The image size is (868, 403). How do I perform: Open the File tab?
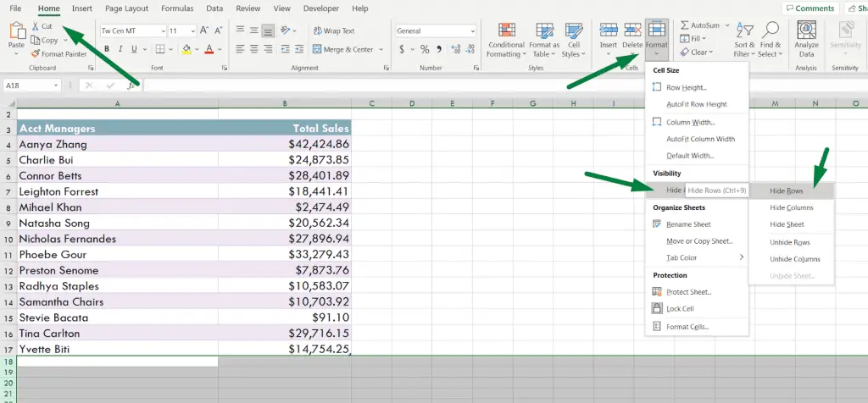pos(15,8)
